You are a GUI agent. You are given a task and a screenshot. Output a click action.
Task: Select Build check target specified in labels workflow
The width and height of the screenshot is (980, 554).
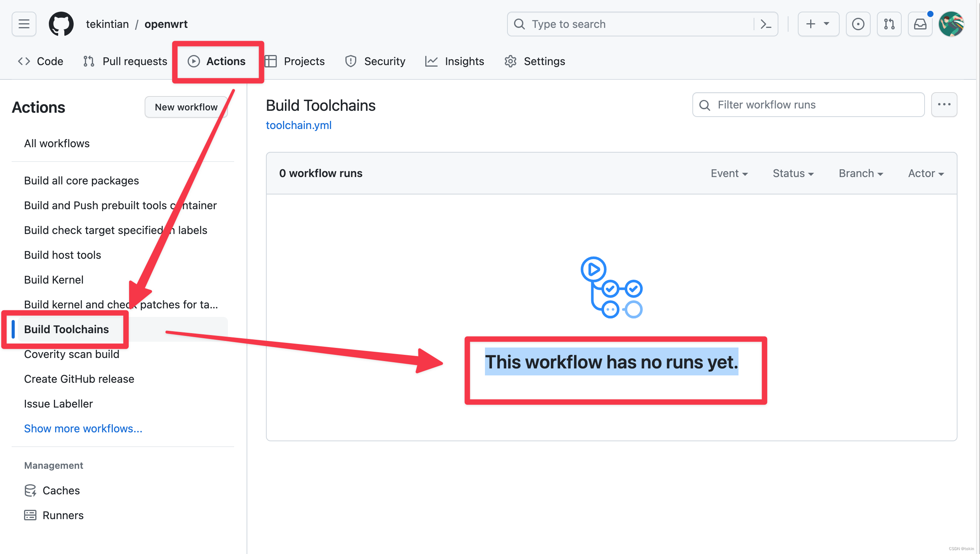pyautogui.click(x=123, y=230)
